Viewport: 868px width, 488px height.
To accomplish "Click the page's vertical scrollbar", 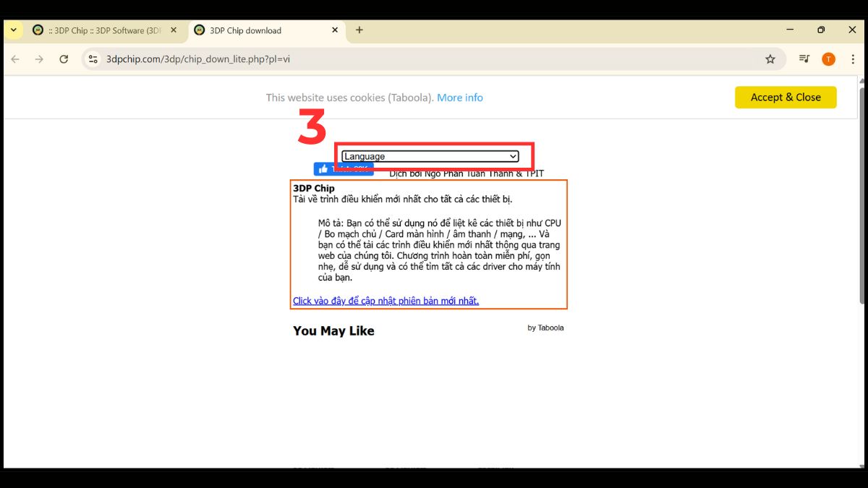I will (861, 195).
